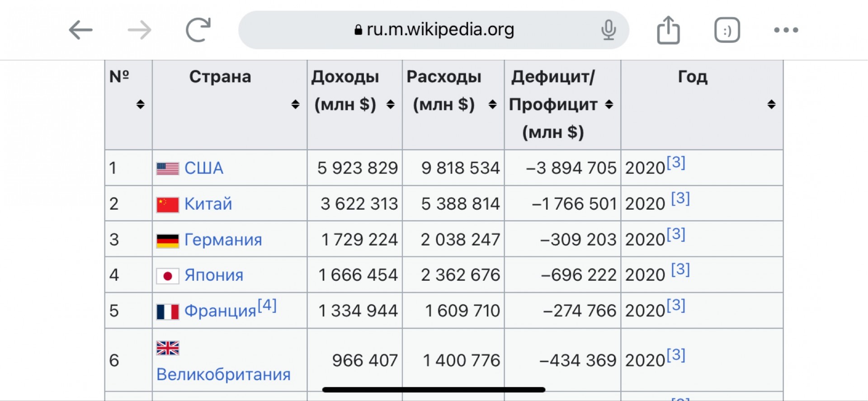Screen dimensions: 868x401
Task: Sort by Дефицит/Профицит column arrows
Action: [609, 104]
